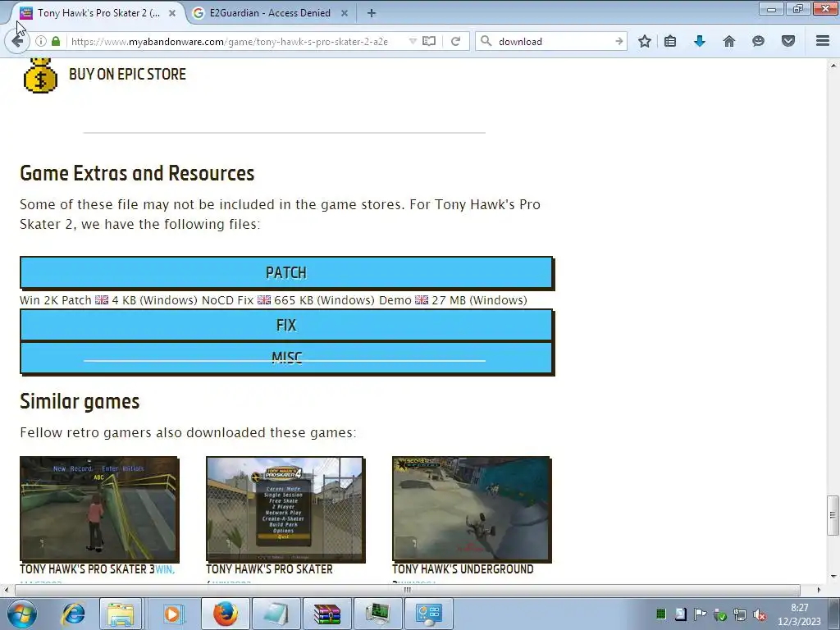Reload the current page

(456, 41)
